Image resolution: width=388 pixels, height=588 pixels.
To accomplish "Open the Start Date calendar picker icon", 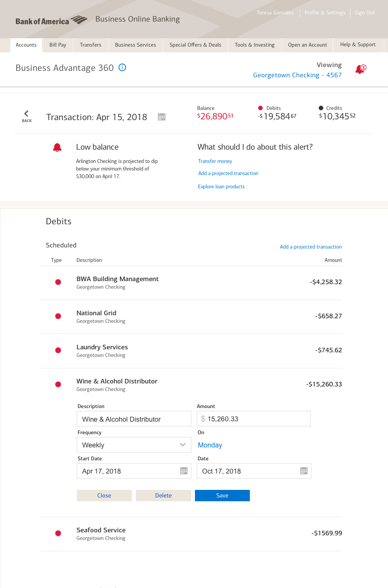I will pos(184,471).
